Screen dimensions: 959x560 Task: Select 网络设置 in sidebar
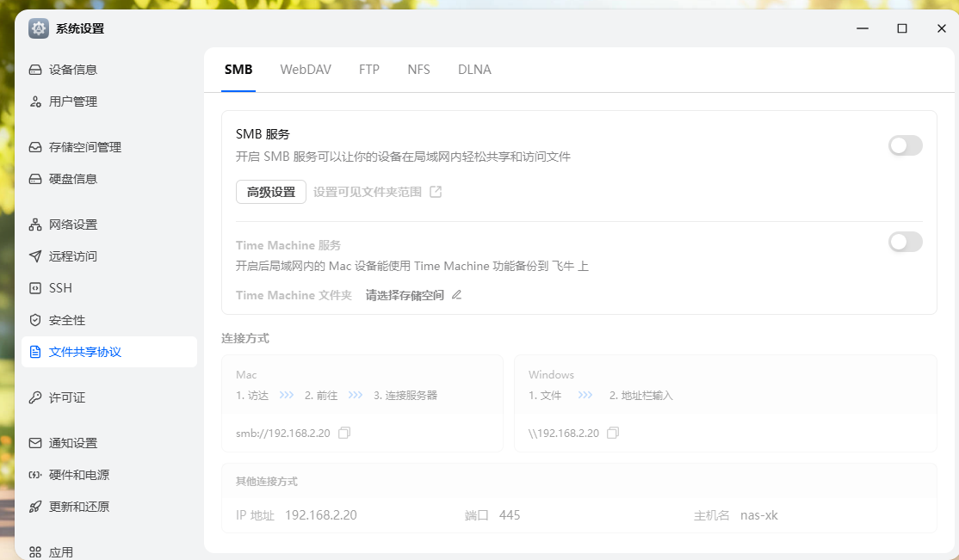tap(108, 225)
